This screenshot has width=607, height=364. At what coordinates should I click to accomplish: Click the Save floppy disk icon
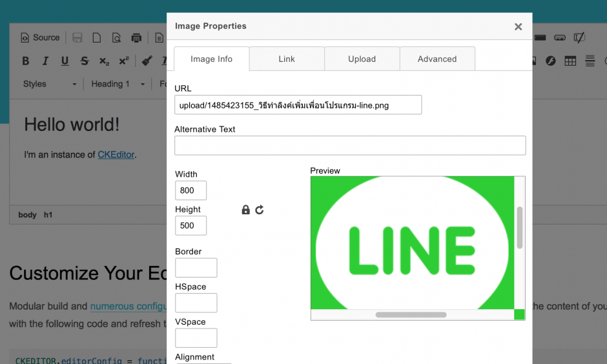coord(77,37)
